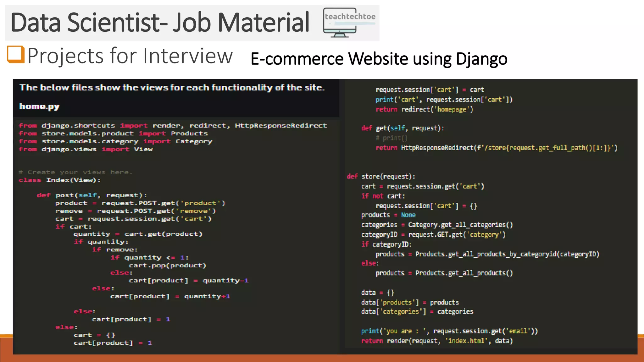Click "return render(request, 'index.html', data)" line
Viewport: 644px width, 362px height.
(437, 341)
